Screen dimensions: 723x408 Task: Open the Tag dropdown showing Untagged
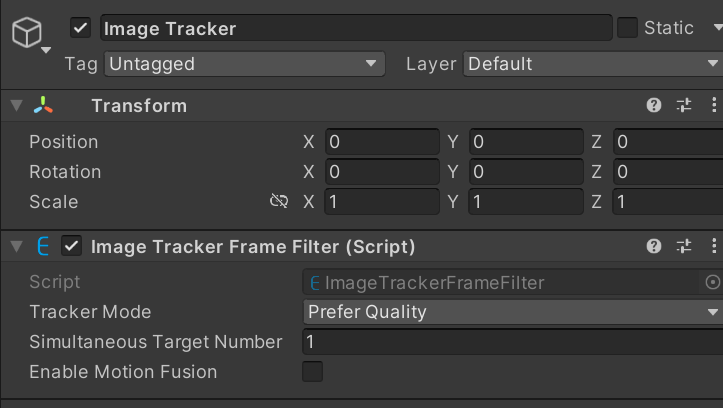(x=244, y=64)
